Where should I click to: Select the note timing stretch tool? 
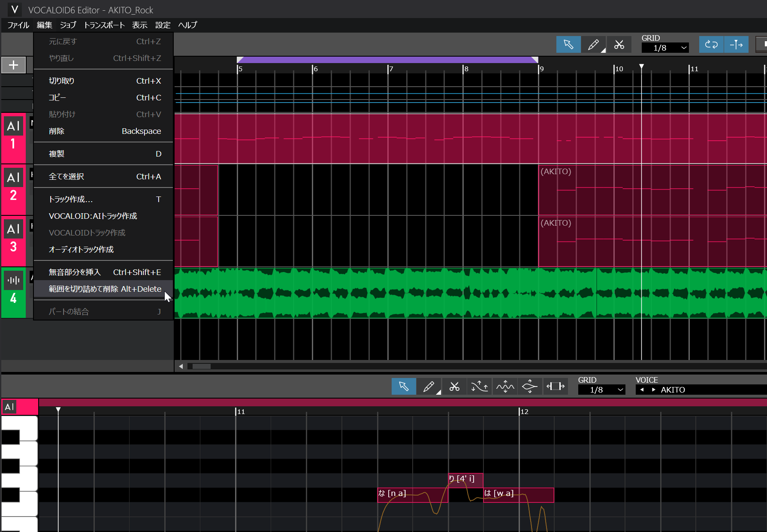click(556, 387)
